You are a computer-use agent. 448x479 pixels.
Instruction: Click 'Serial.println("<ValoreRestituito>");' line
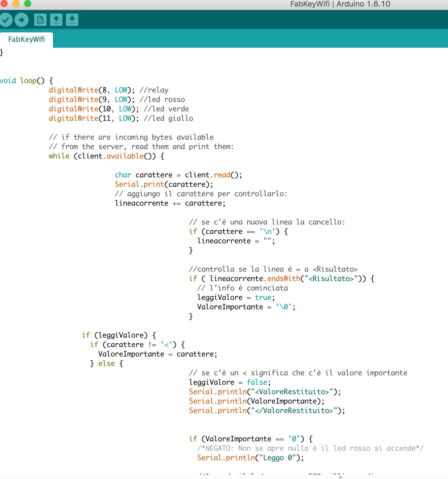[x=265, y=392]
